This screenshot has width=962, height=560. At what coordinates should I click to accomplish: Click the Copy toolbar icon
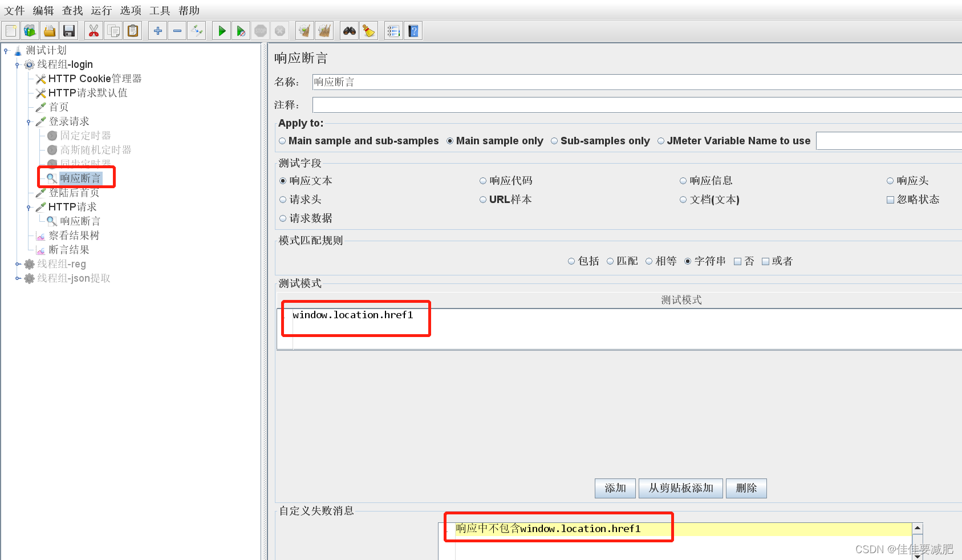click(113, 31)
